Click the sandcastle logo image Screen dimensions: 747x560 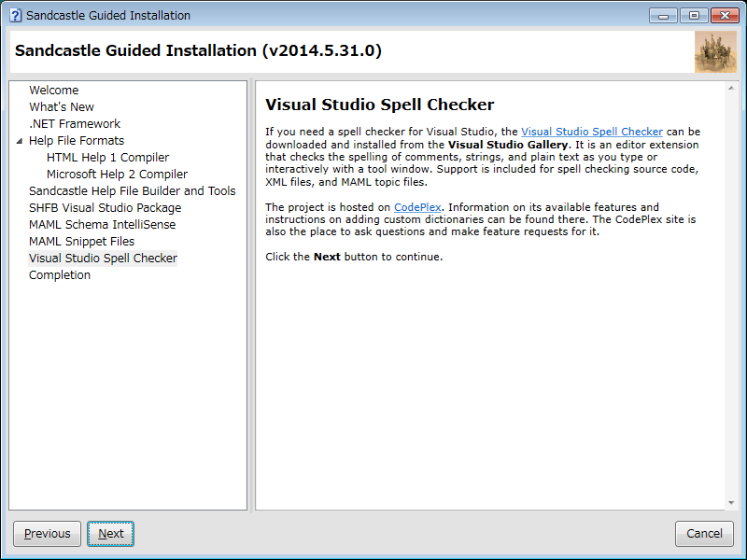[x=715, y=51]
